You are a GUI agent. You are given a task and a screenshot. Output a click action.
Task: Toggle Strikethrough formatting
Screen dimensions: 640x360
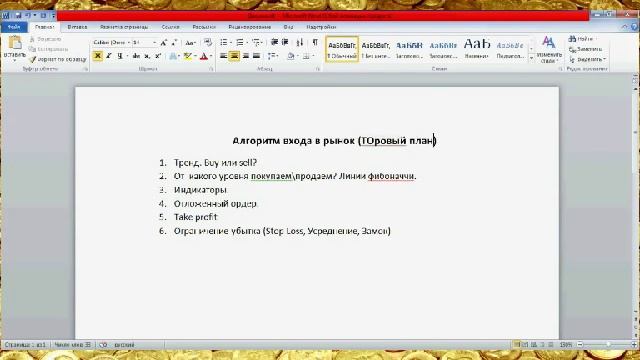136,56
